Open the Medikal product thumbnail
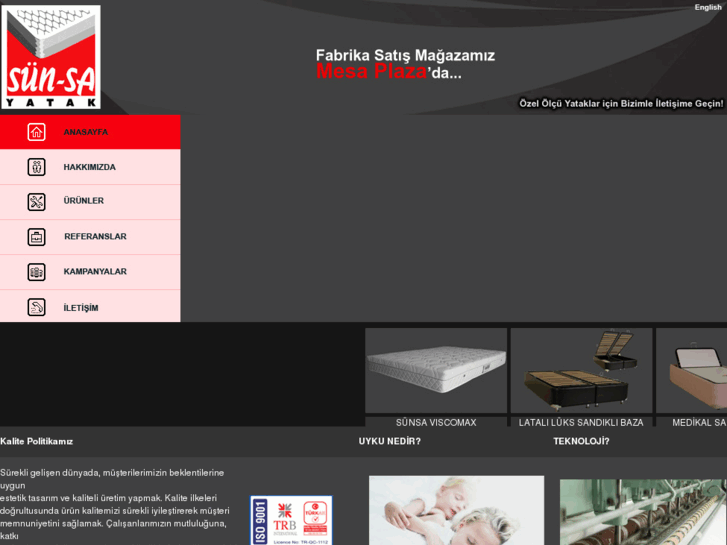Screen dimensions: 727x545 pos(691,370)
